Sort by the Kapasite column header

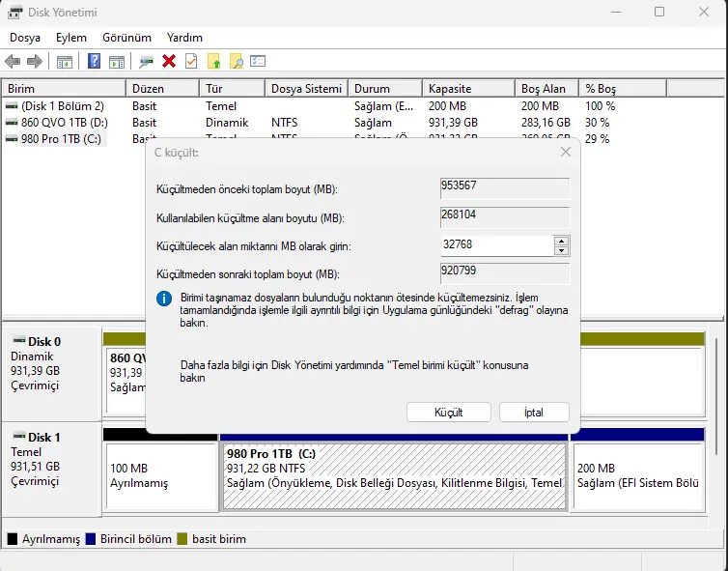[469, 89]
